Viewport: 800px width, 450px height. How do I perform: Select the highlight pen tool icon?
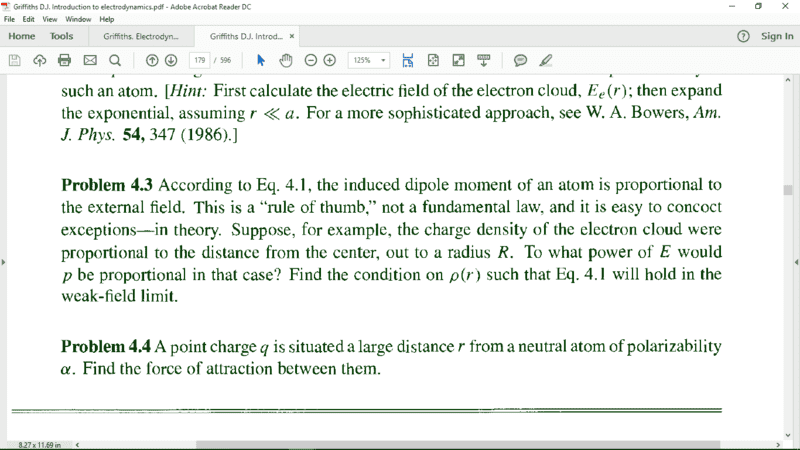tap(545, 60)
